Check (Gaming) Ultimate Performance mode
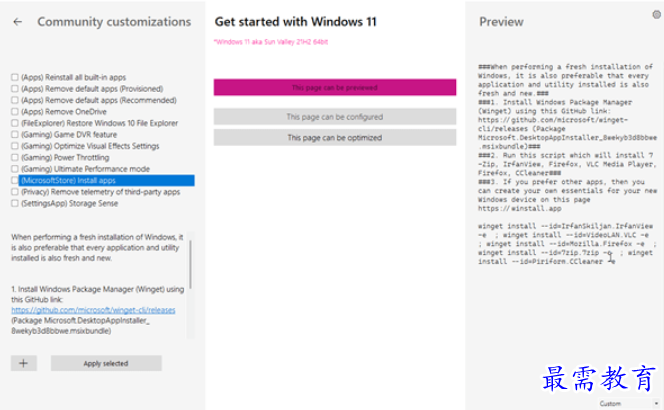 (15, 169)
